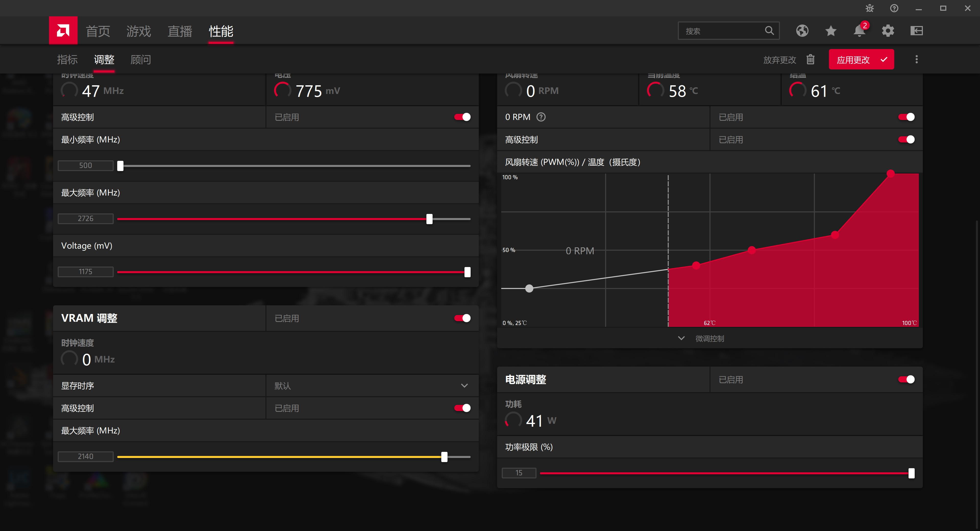Viewport: 980px width, 531px height.
Task: Click the AMD logo home icon
Action: (x=63, y=30)
